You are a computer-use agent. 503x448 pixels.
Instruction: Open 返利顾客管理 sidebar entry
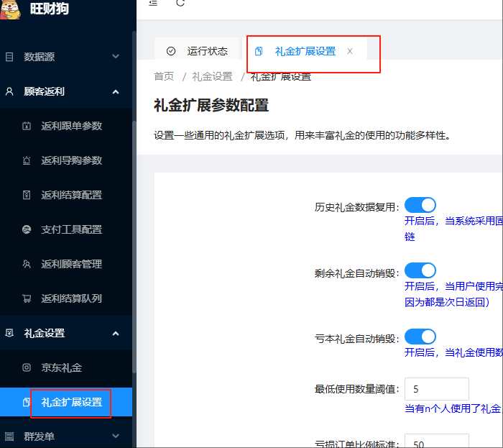tap(71, 264)
